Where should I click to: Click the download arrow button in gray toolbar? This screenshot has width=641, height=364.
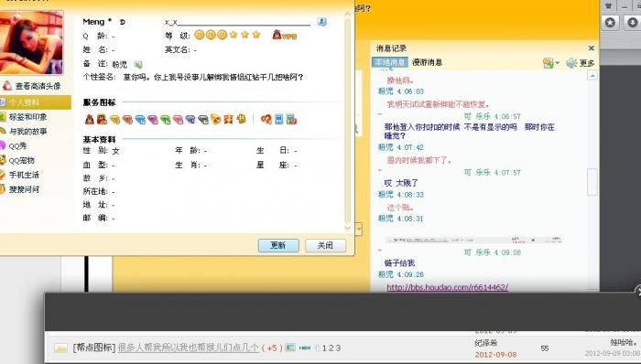coord(633,23)
